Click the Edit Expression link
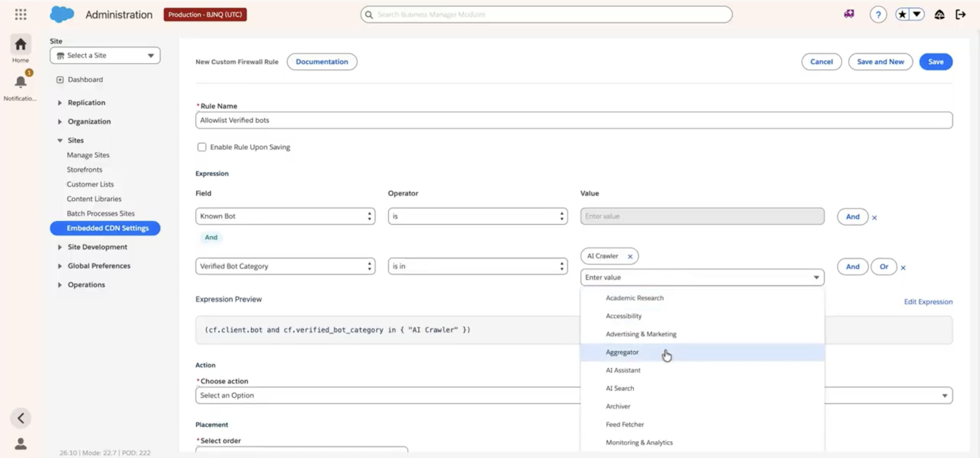This screenshot has height=458, width=980. [928, 302]
